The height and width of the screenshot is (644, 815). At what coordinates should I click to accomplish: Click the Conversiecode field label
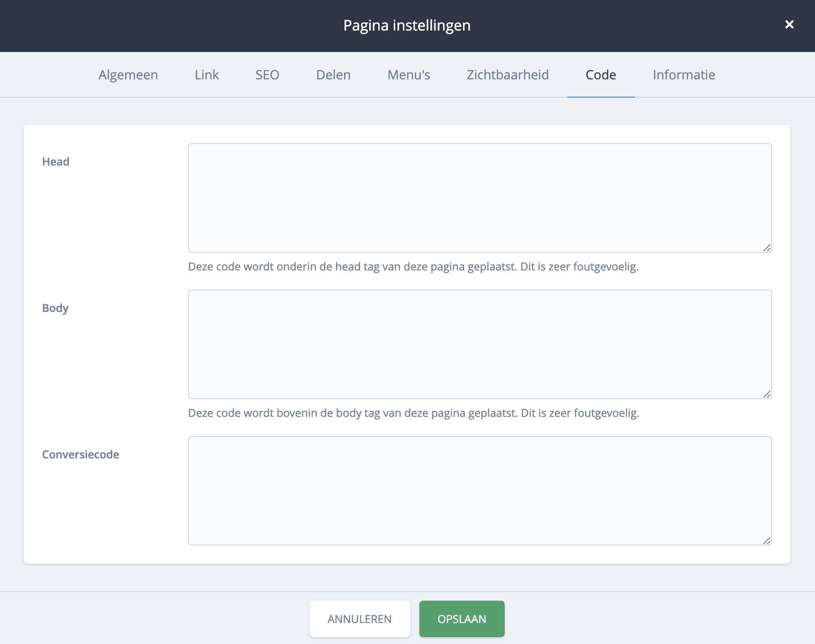pos(80,455)
